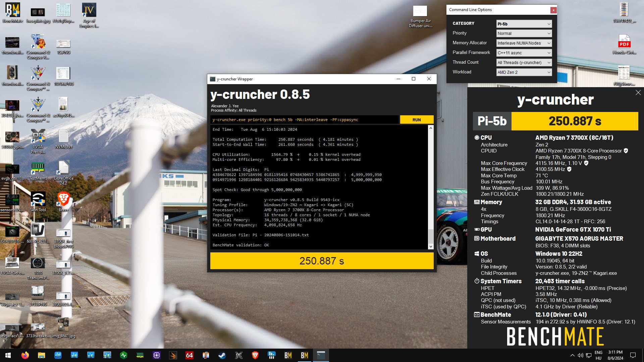Viewport: 644px width, 362px height.
Task: Click Total Computation Time line in console
Action: pyautogui.click(x=285, y=139)
